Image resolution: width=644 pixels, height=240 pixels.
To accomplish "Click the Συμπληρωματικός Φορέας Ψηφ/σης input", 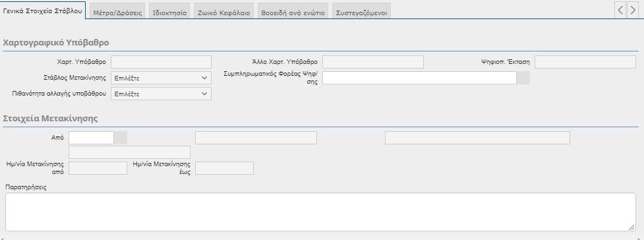I will pos(419,78).
